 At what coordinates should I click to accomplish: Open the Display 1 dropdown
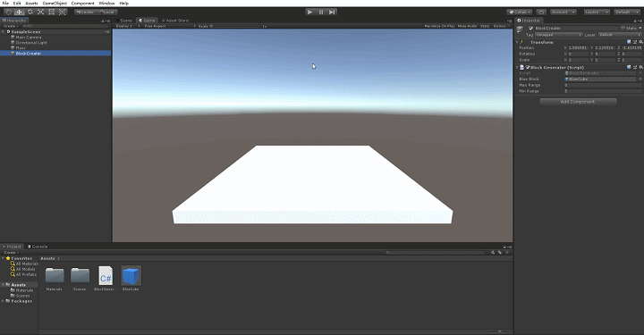coord(128,26)
